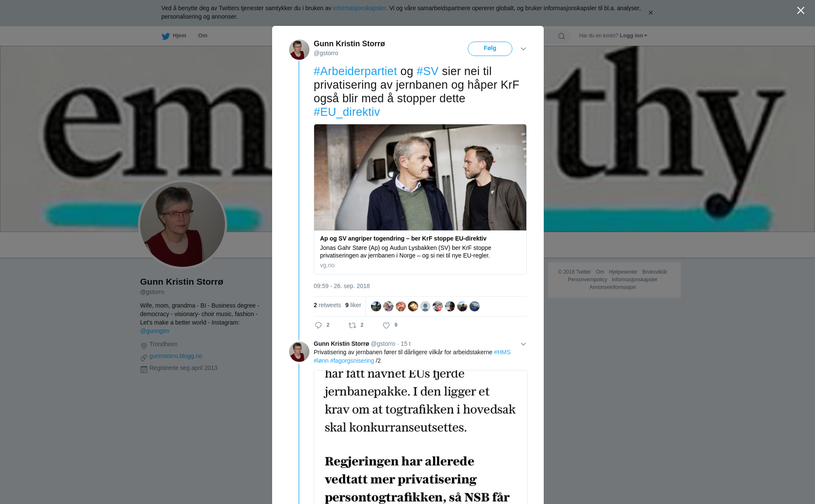The image size is (815, 504).
Task: Like the tweet with heart icon
Action: pos(386,325)
